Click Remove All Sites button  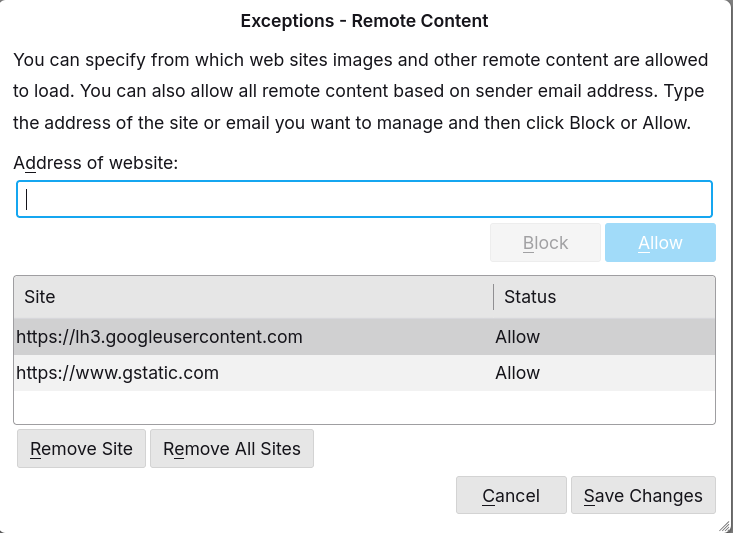232,448
